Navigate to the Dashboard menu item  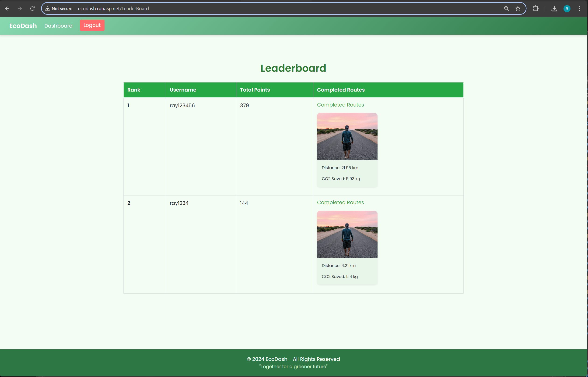click(x=58, y=26)
